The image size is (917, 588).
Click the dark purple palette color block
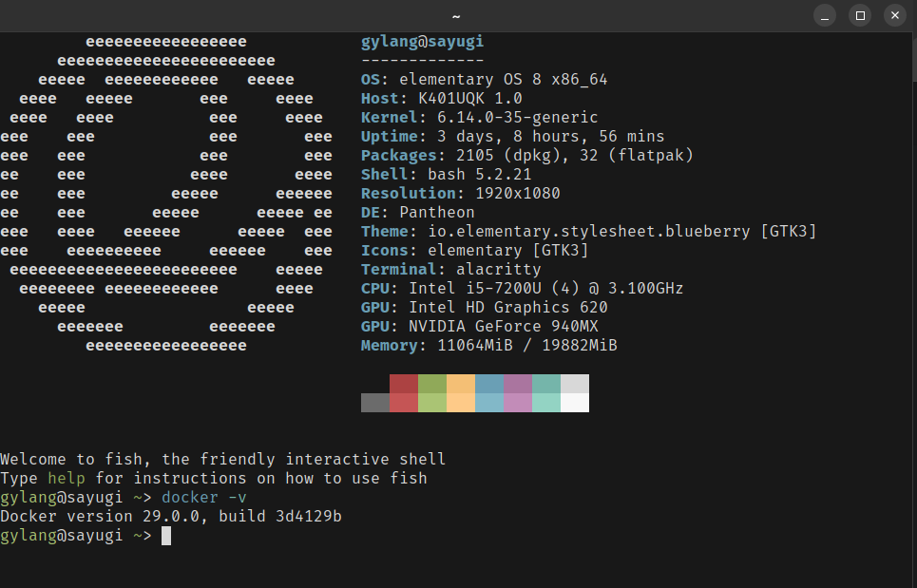518,384
